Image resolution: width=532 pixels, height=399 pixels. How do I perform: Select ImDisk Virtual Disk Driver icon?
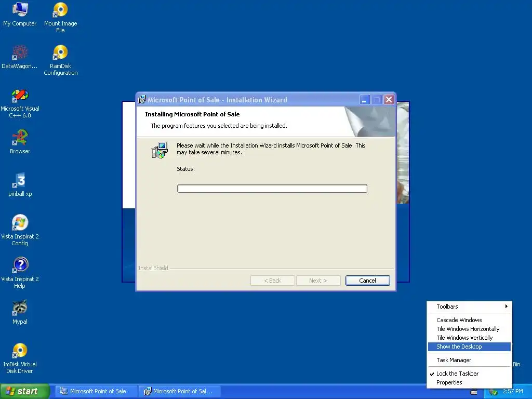(x=20, y=358)
